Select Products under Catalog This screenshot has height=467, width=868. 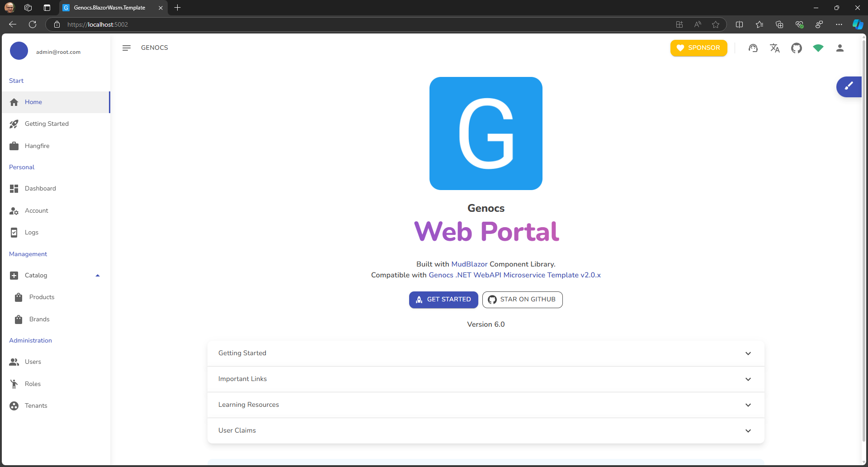pyautogui.click(x=42, y=297)
